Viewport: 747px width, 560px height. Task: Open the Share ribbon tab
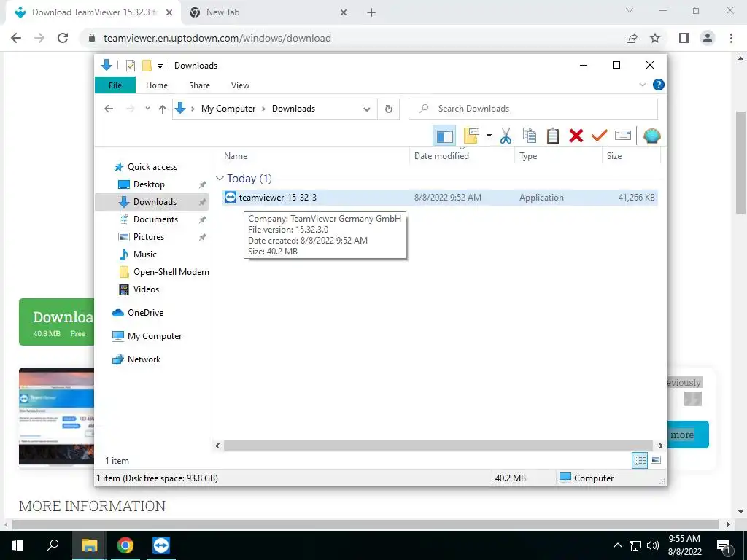click(x=199, y=85)
